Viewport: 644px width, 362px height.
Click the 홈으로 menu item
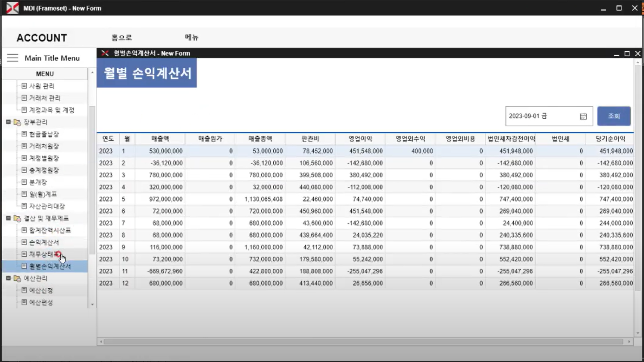click(x=122, y=38)
